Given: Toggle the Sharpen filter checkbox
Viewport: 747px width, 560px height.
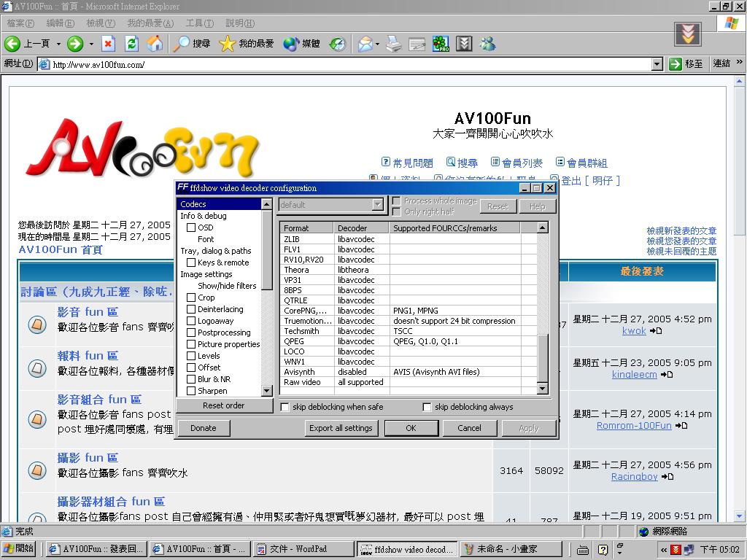Looking at the screenshot, I should 191,391.
